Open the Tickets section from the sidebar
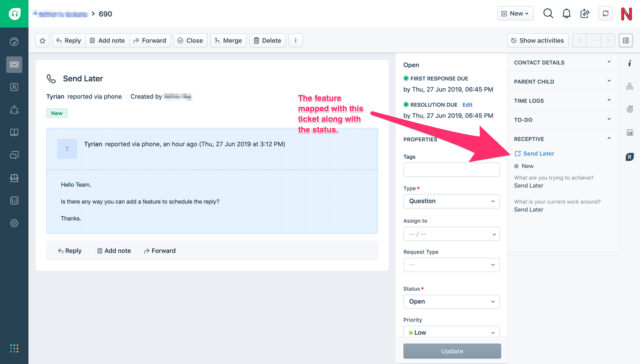Viewport: 640px width, 364px height. point(14,65)
